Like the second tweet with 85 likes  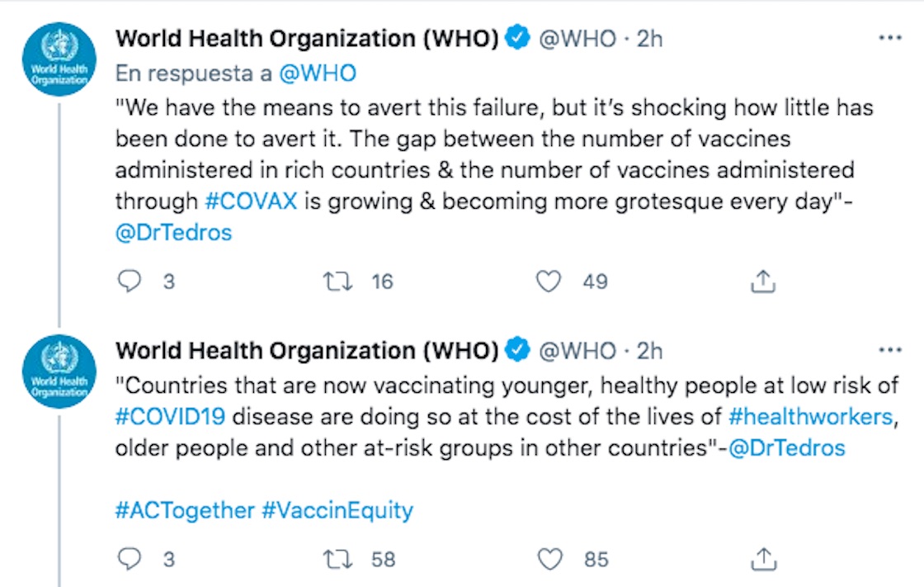(x=549, y=560)
